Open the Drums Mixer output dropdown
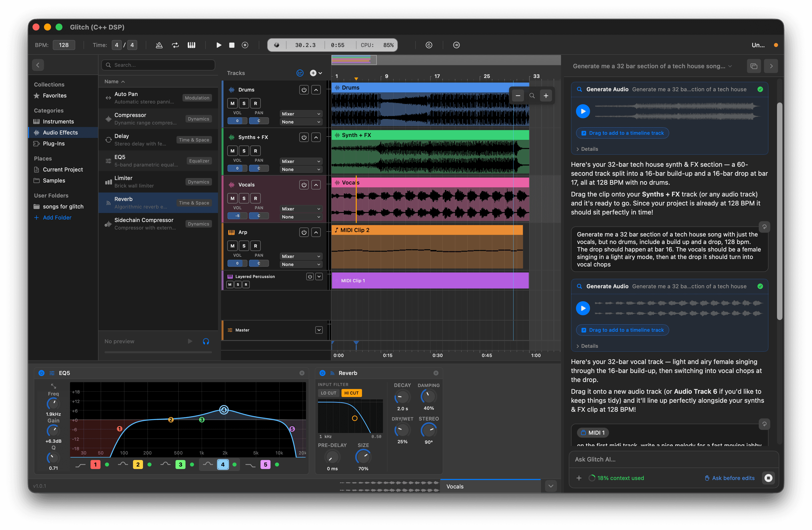 click(300, 114)
